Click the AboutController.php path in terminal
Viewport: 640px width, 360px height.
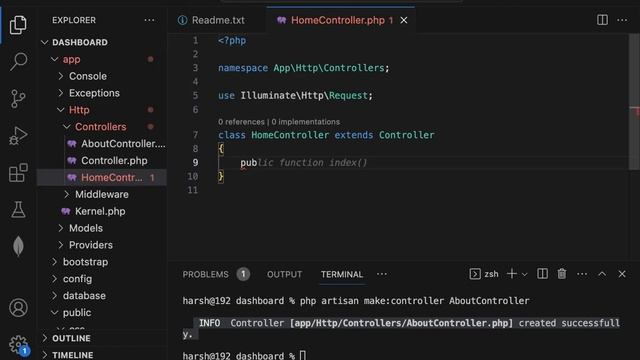401,323
